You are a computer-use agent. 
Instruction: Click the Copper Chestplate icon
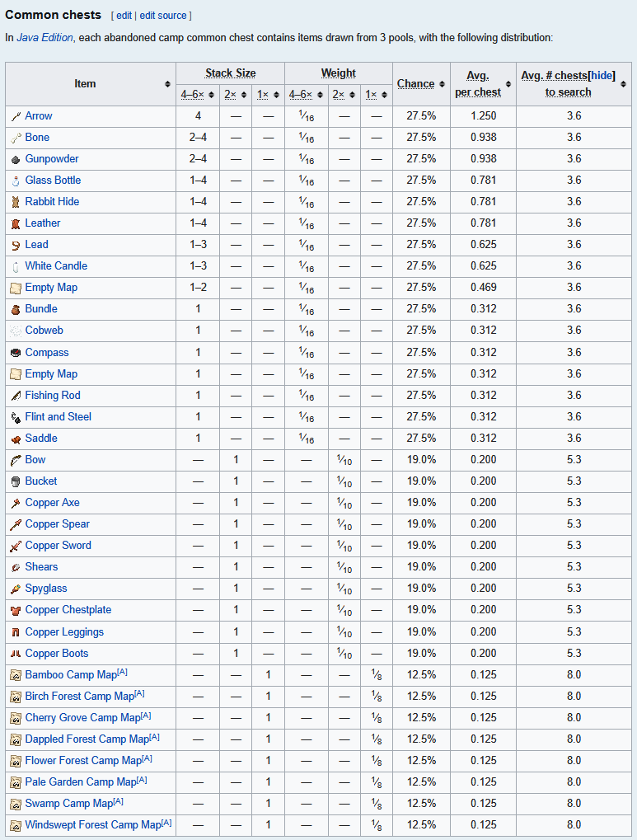pyautogui.click(x=16, y=610)
